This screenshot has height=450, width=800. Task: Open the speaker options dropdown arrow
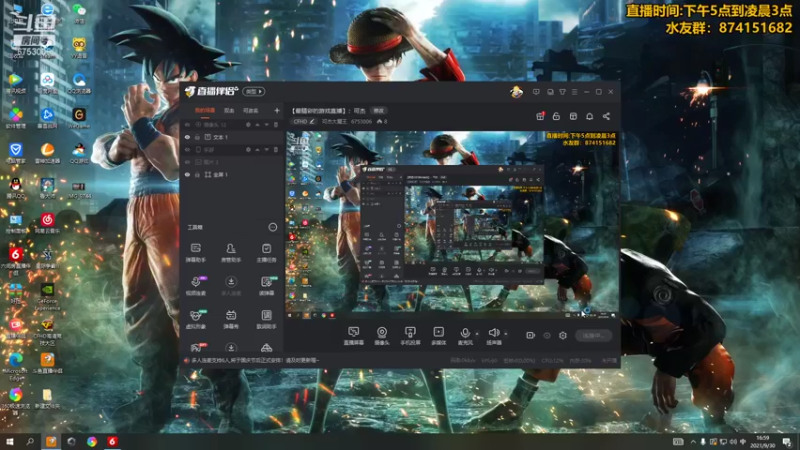click(506, 334)
